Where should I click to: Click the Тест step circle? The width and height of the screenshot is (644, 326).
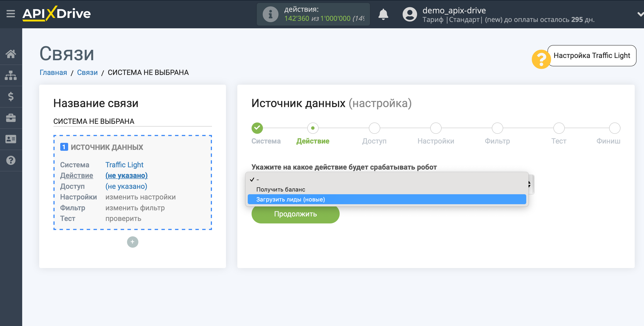pos(559,128)
